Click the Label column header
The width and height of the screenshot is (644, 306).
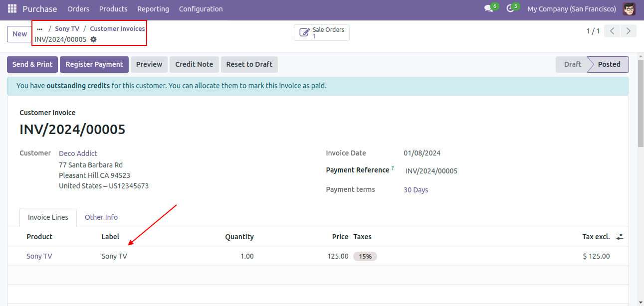pos(111,237)
